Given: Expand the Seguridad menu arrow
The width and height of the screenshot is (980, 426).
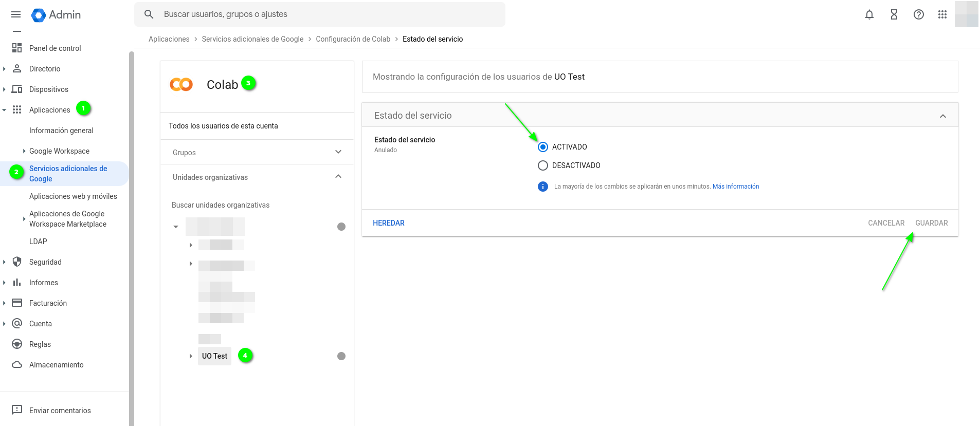Looking at the screenshot, I should [x=4, y=262].
